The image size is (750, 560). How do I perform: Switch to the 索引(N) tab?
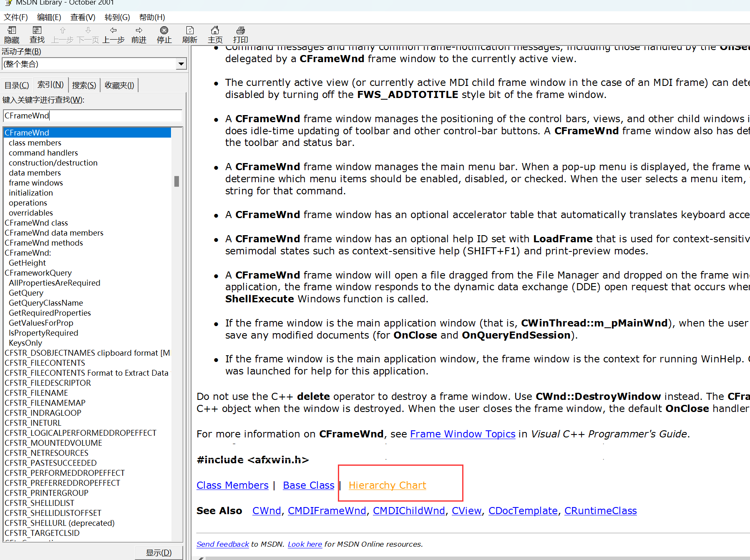[x=50, y=84]
